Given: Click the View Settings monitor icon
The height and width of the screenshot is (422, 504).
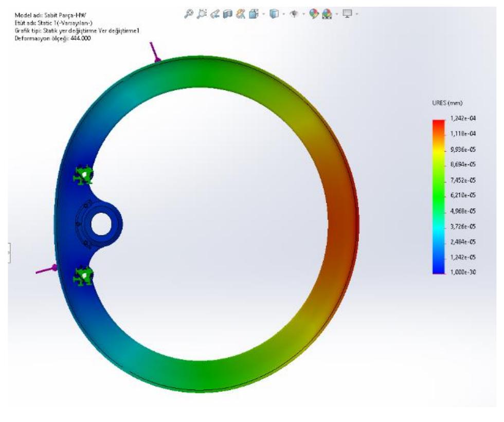Looking at the screenshot, I should pyautogui.click(x=348, y=14).
